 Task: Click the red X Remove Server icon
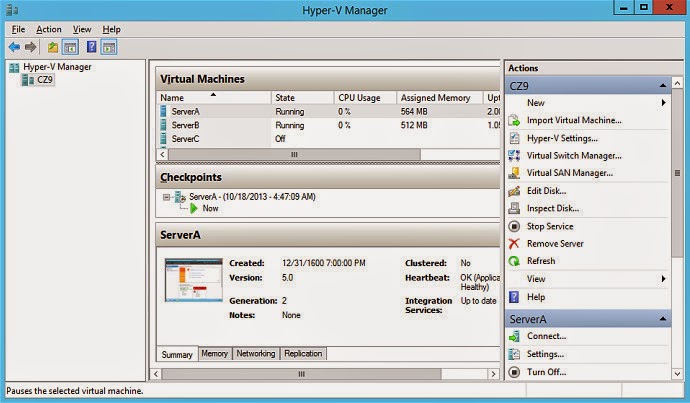(514, 243)
